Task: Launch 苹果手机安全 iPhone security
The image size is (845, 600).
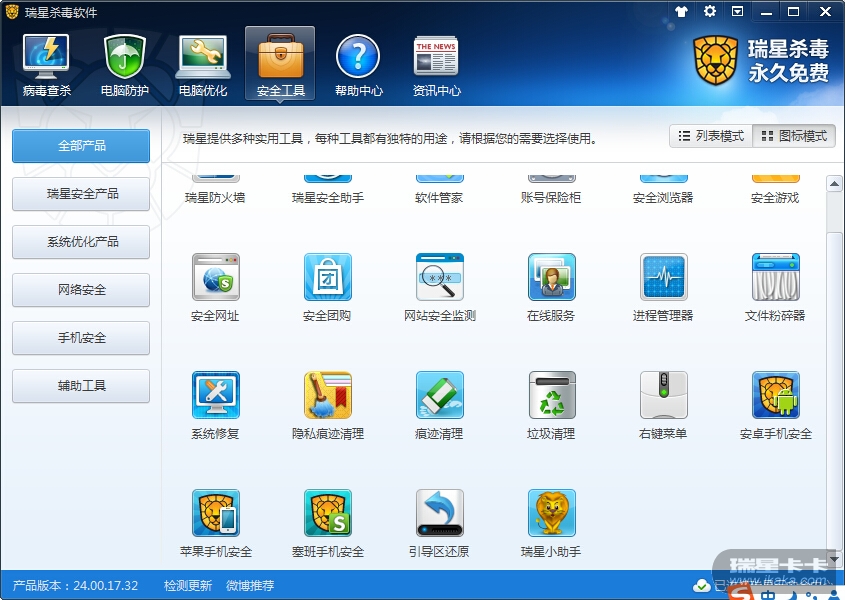Action: [216, 523]
